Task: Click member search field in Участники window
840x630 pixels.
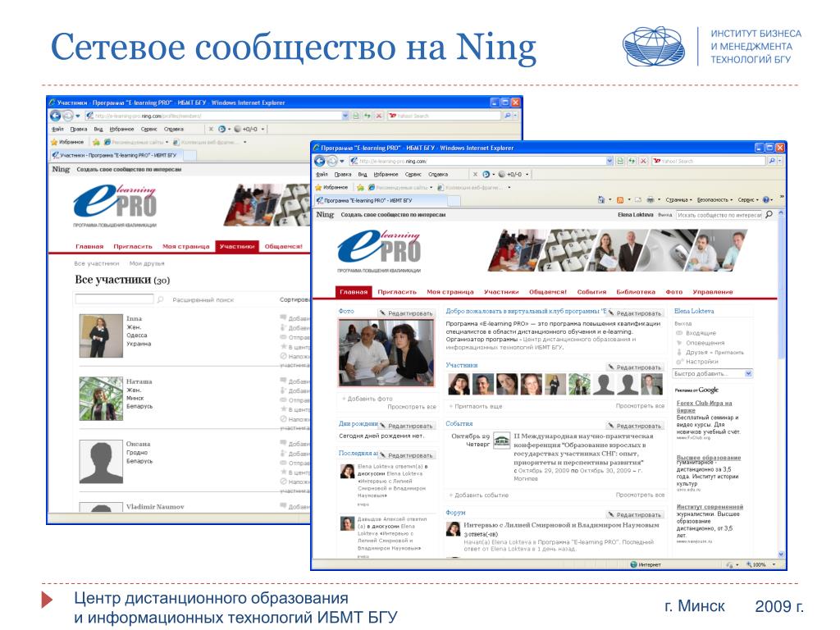Action: tap(115, 299)
